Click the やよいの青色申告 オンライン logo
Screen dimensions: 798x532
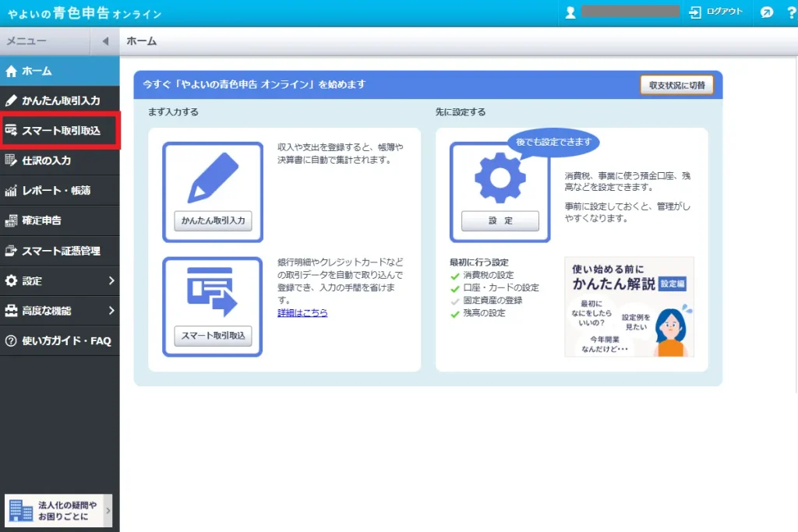[x=84, y=12]
